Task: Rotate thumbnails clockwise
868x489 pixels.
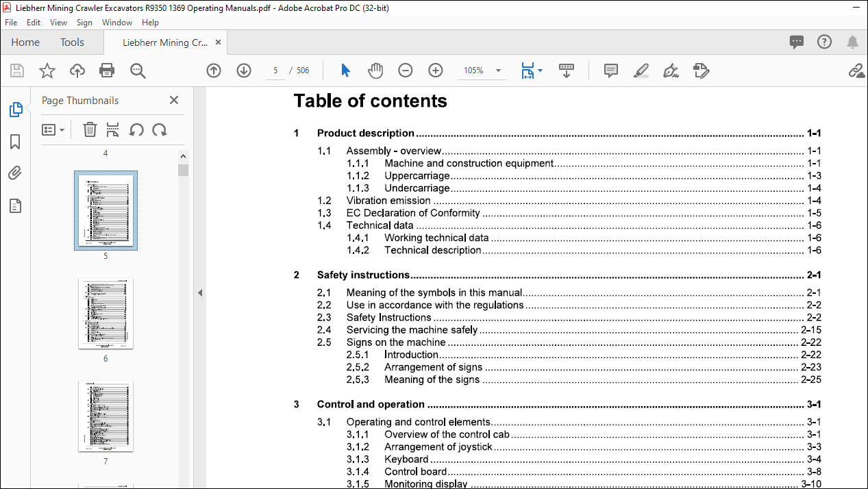Action: (x=160, y=129)
